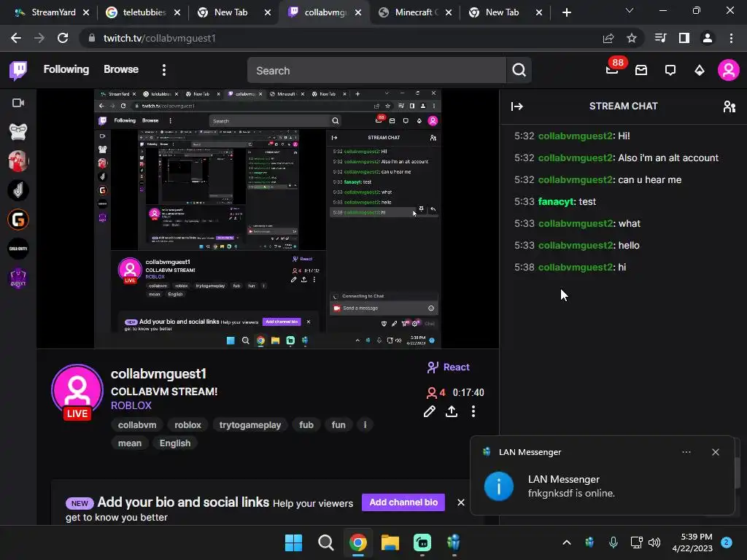Open the Get Bits diamond icon
747x560 pixels.
point(700,71)
